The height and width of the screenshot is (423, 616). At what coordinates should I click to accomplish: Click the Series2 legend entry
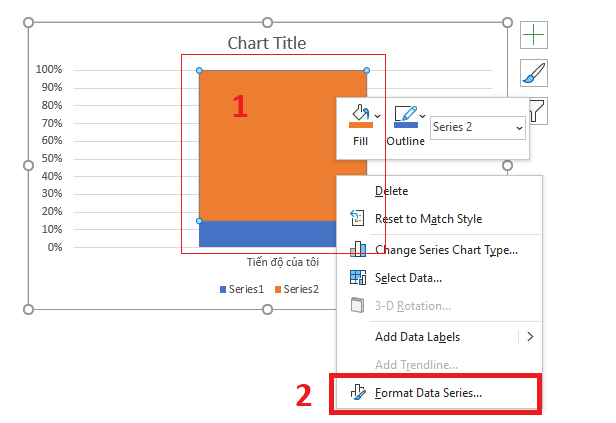click(x=297, y=289)
